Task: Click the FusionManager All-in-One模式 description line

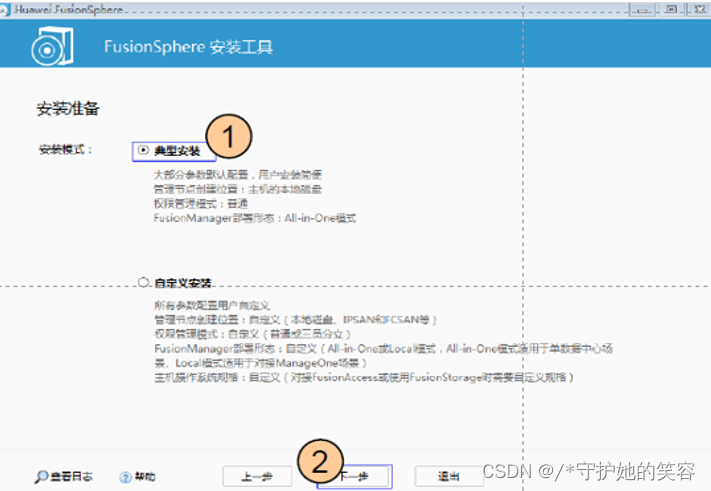Action: (255, 218)
